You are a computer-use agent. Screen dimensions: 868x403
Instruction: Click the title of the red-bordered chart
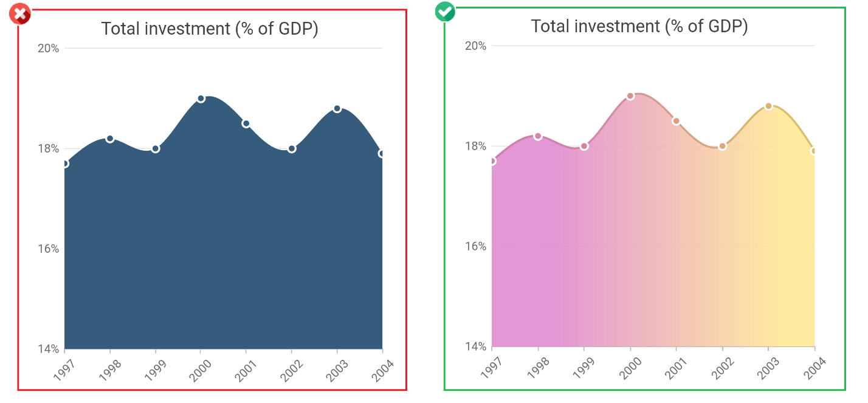[210, 29]
